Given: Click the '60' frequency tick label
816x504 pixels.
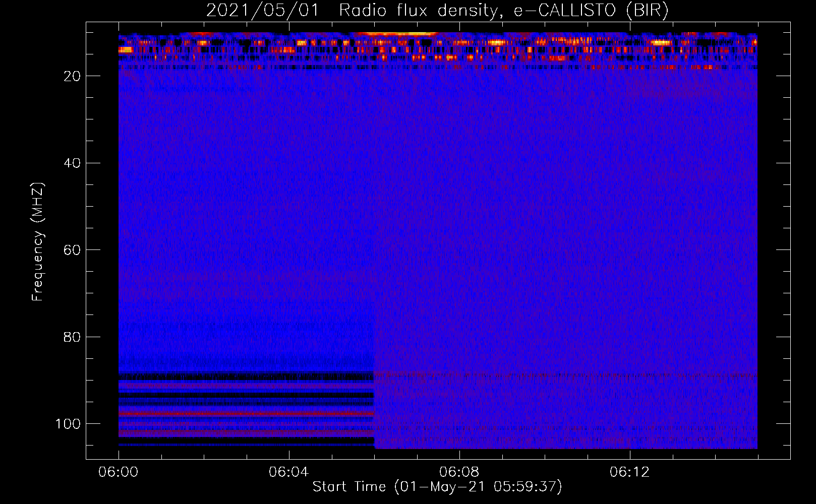Looking at the screenshot, I should click(x=73, y=250).
